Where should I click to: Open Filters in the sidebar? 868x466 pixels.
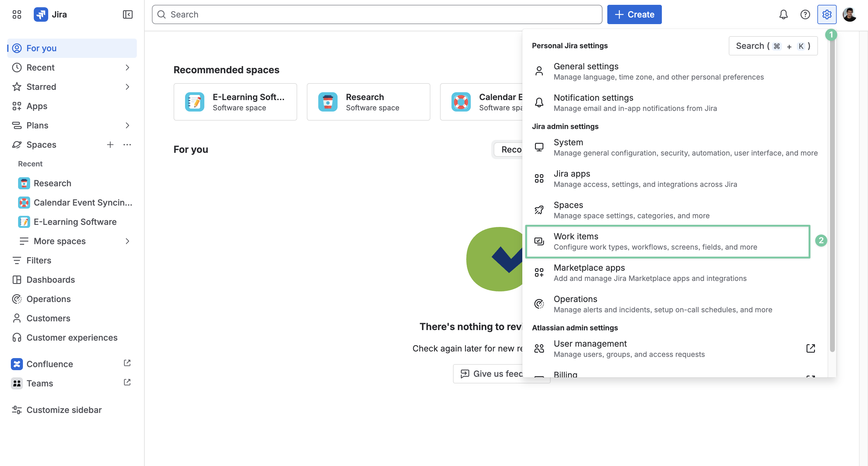72,260
